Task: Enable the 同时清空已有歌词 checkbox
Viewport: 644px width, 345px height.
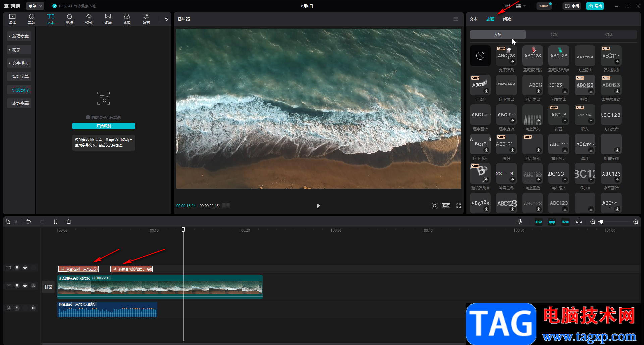Action: click(x=88, y=117)
